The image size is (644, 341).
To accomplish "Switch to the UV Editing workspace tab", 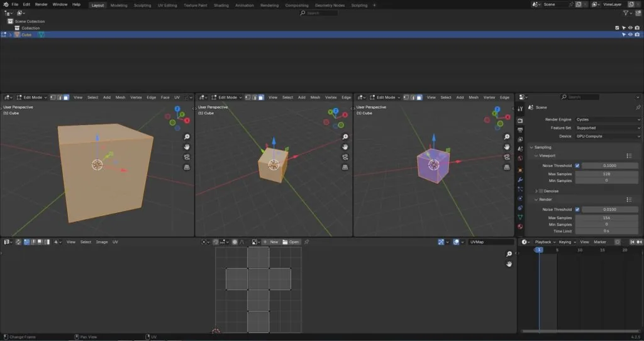I will 167,5.
